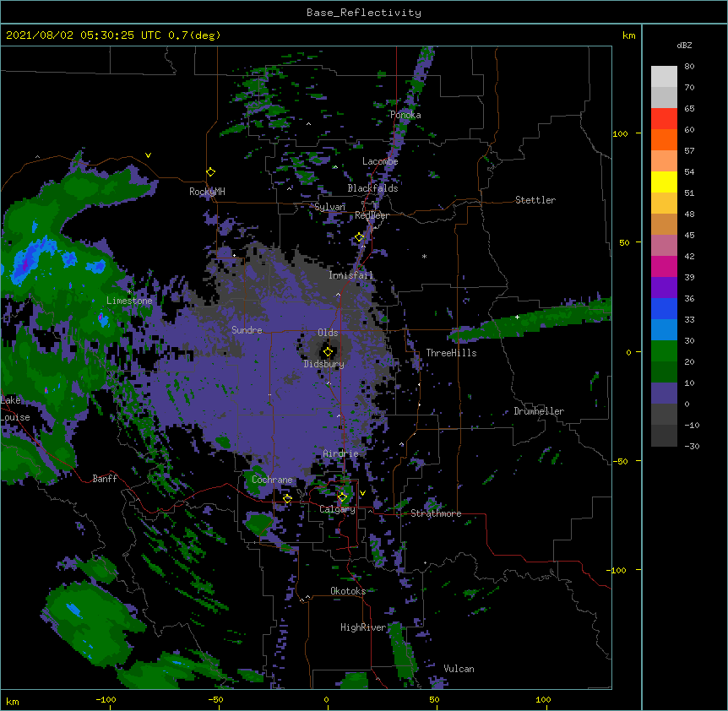Screen dimensions: 728x711
Task: Click the orange 57-60 dBZ legend swatch
Action: 664,139
